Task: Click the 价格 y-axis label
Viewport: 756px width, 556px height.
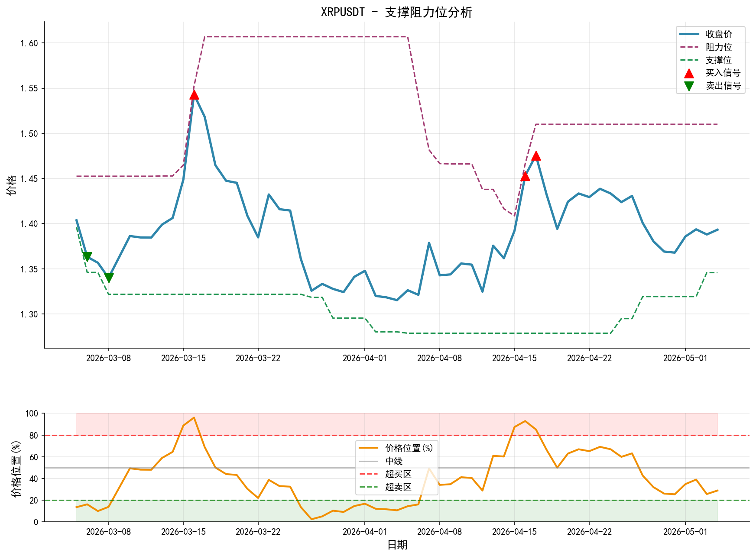Action: (x=12, y=185)
